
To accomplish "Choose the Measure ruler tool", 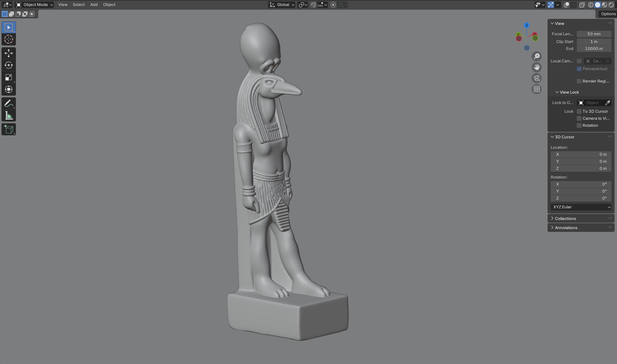I will pos(8,116).
